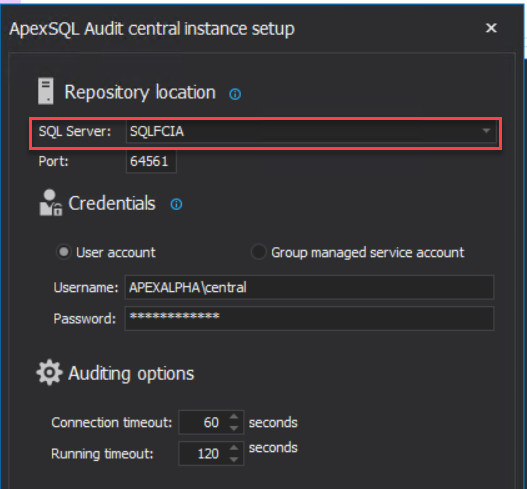Click the Repository location info icon
527x489 pixels.
[x=235, y=94]
